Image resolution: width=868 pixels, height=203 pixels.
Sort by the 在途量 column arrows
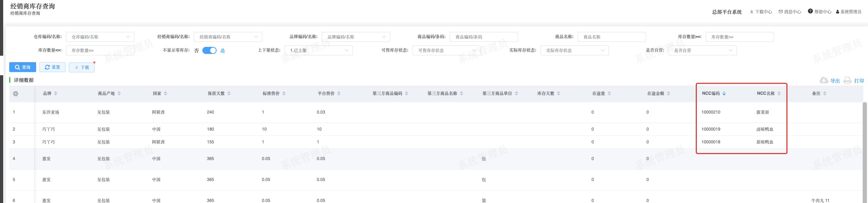tap(609, 93)
